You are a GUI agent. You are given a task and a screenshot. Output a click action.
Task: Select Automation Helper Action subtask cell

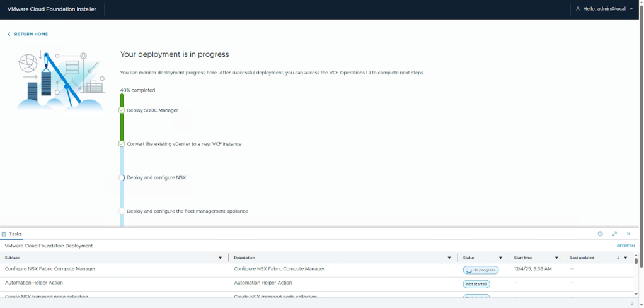(33, 283)
